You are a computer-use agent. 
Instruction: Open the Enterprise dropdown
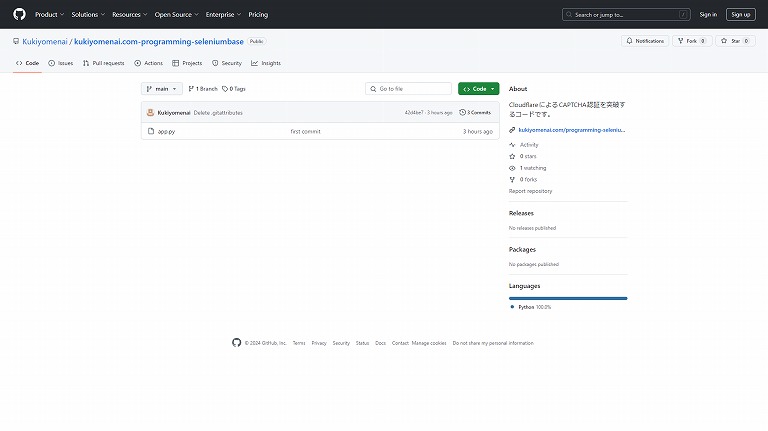[x=223, y=15]
